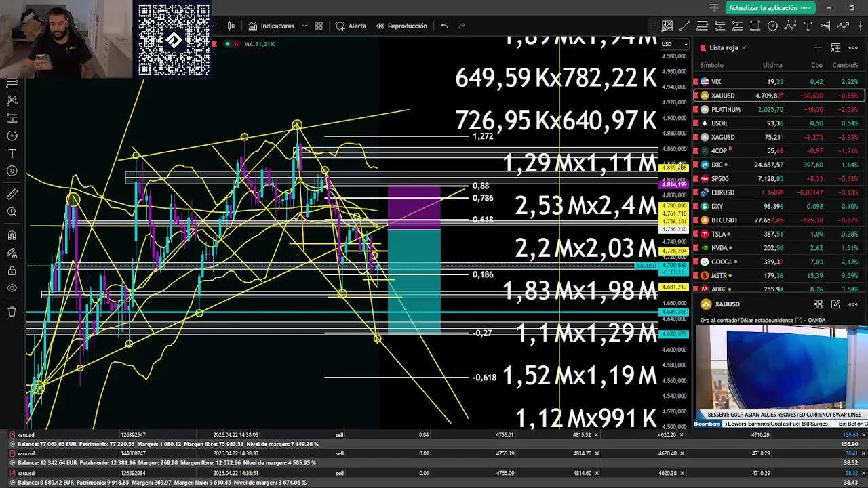The height and width of the screenshot is (488, 868).
Task: Toggle the Vol indicator visibility pill
Action: coord(232,44)
